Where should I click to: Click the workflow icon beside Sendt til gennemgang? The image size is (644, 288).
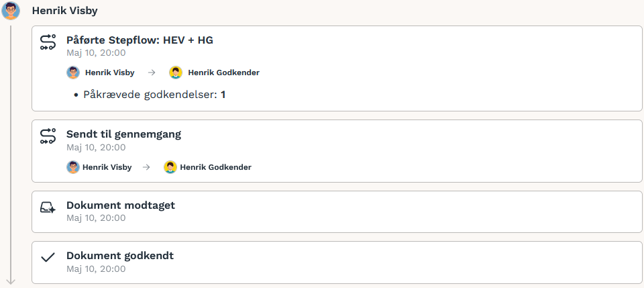tap(48, 136)
